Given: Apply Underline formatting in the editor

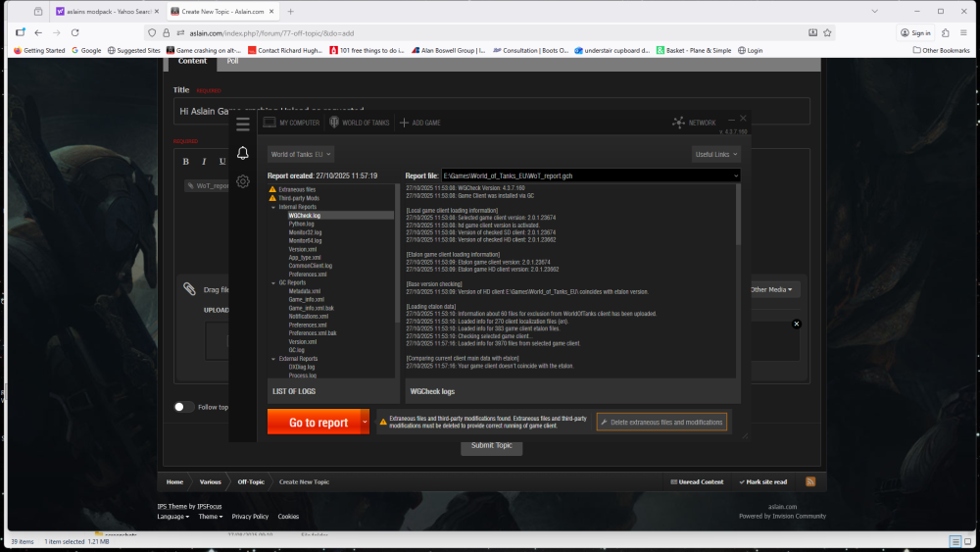Looking at the screenshot, I should click(x=221, y=162).
